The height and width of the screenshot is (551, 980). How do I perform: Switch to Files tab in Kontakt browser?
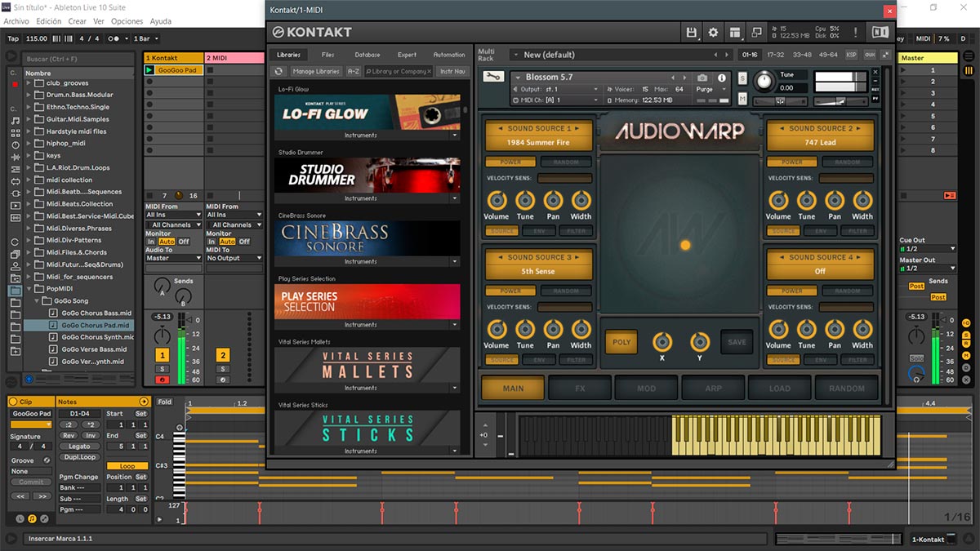pyautogui.click(x=327, y=55)
